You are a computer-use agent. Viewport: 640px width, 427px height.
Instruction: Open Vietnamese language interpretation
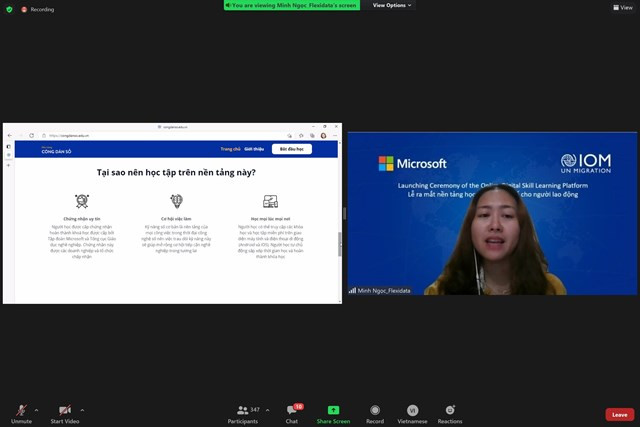413,414
